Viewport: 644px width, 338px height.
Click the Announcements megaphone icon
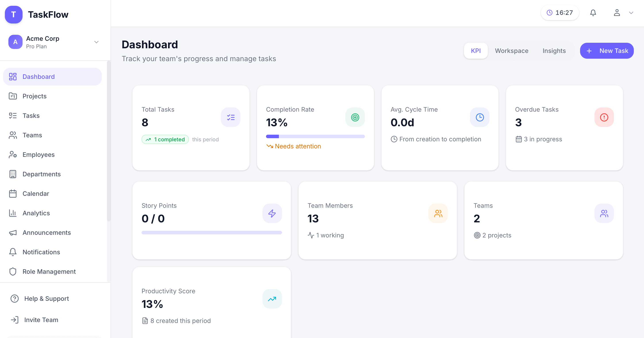coord(13,233)
